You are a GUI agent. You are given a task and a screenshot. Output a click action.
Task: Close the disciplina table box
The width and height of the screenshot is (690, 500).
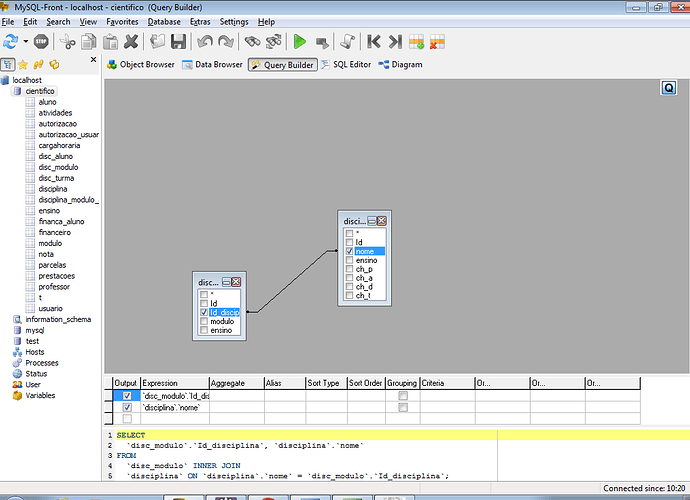pyautogui.click(x=382, y=221)
